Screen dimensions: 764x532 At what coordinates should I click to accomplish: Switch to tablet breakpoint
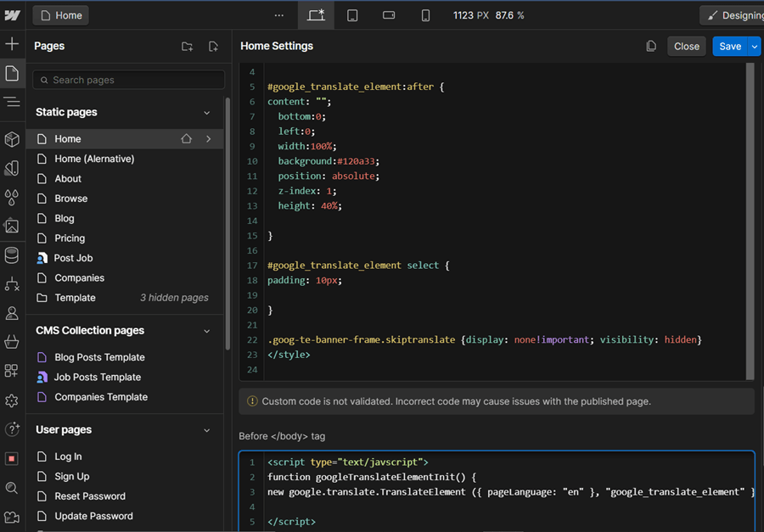coord(352,15)
